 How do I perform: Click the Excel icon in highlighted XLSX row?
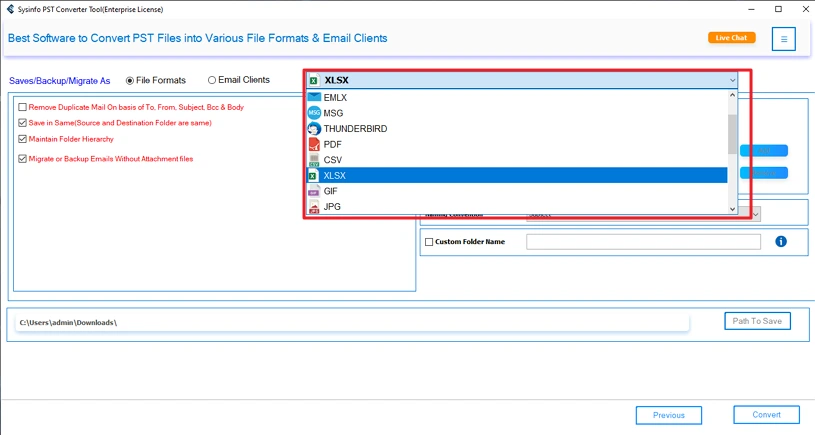pos(313,176)
